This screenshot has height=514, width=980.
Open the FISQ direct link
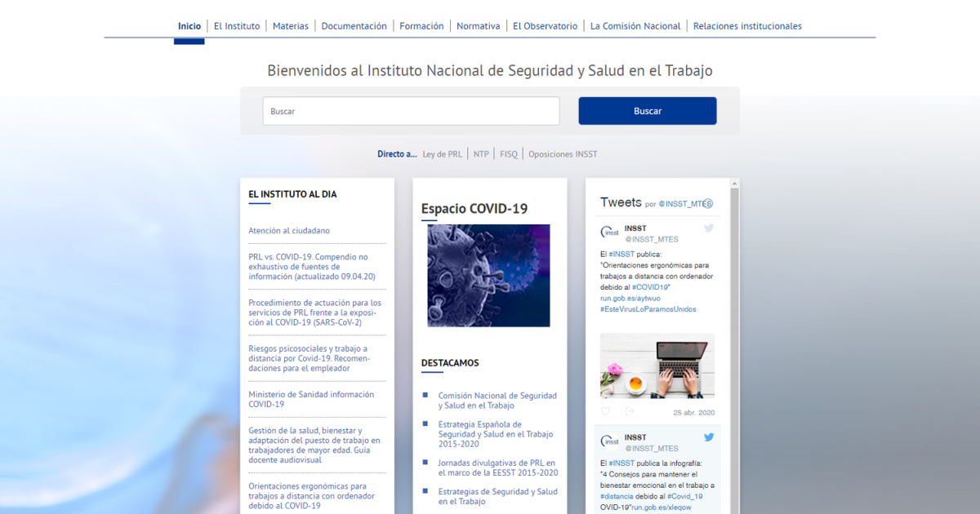(x=509, y=154)
